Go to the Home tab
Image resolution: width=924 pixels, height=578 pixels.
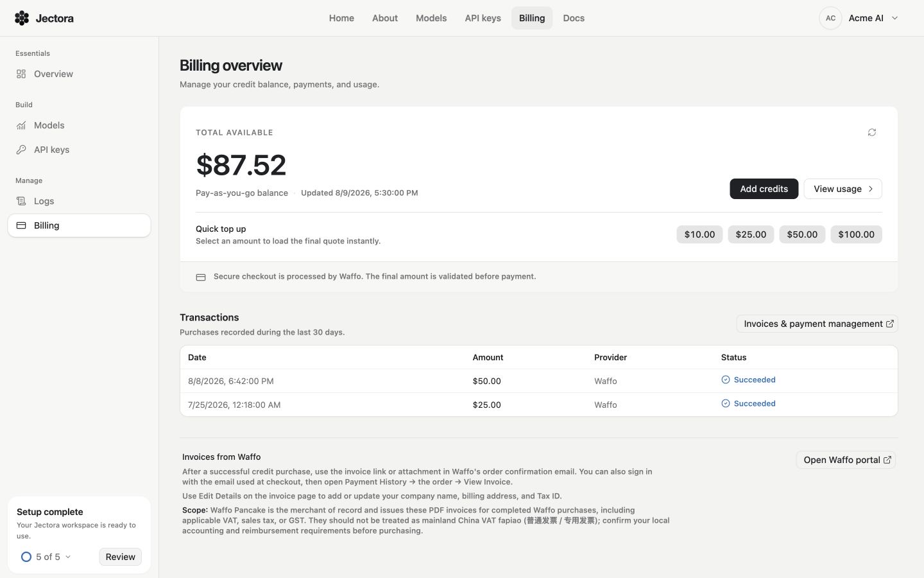pyautogui.click(x=341, y=18)
